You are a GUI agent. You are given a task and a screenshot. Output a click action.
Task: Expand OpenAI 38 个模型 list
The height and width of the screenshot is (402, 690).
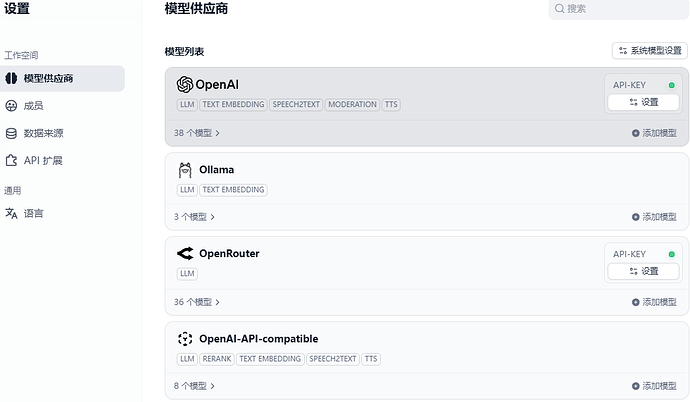[197, 132]
